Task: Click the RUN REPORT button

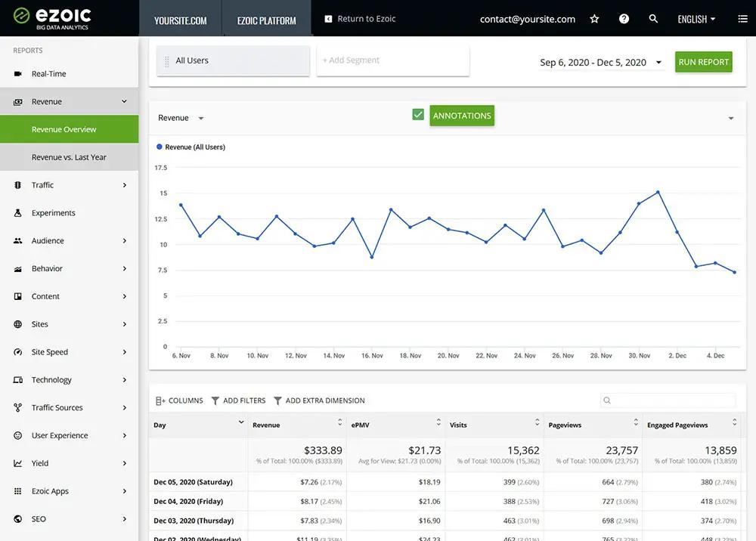Action: click(x=703, y=62)
